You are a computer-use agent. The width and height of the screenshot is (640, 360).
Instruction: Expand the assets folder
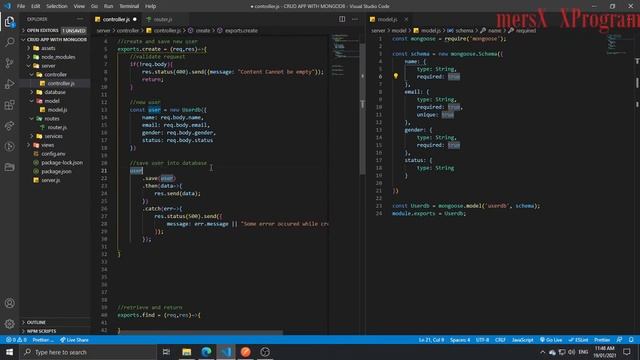pos(48,48)
